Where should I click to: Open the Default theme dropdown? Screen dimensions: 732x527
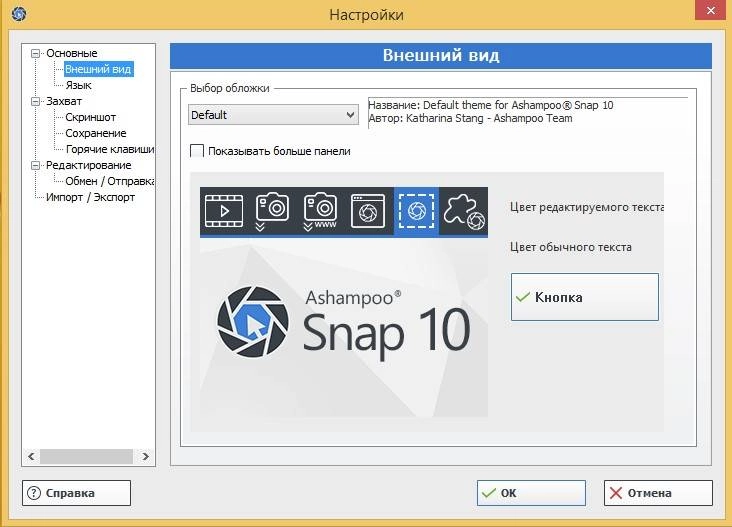(x=273, y=115)
